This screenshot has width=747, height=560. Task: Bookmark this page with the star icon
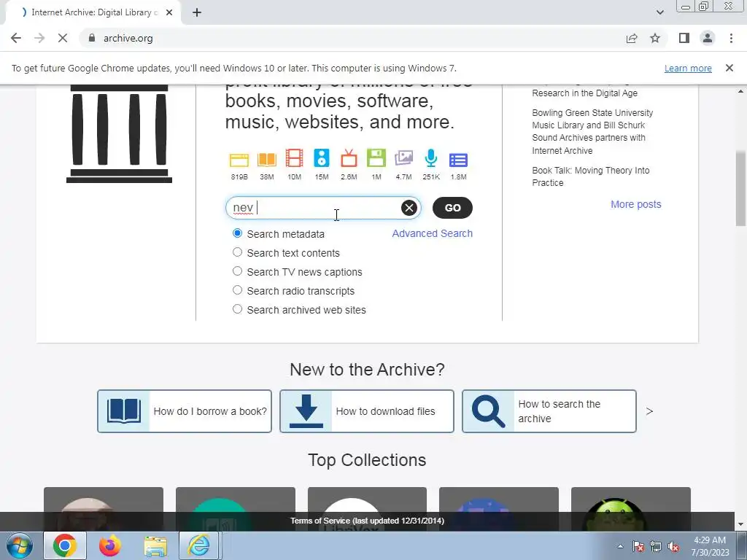[x=655, y=38]
